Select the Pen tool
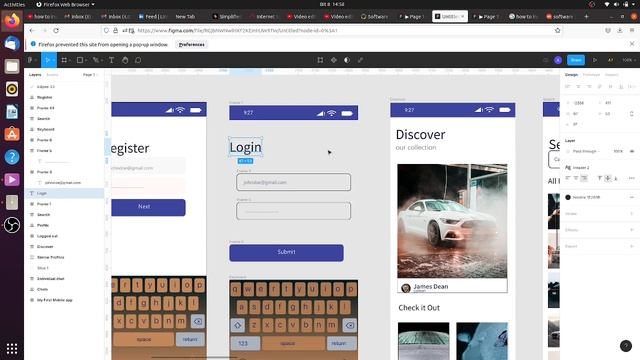The width and height of the screenshot is (640, 360). (96, 60)
